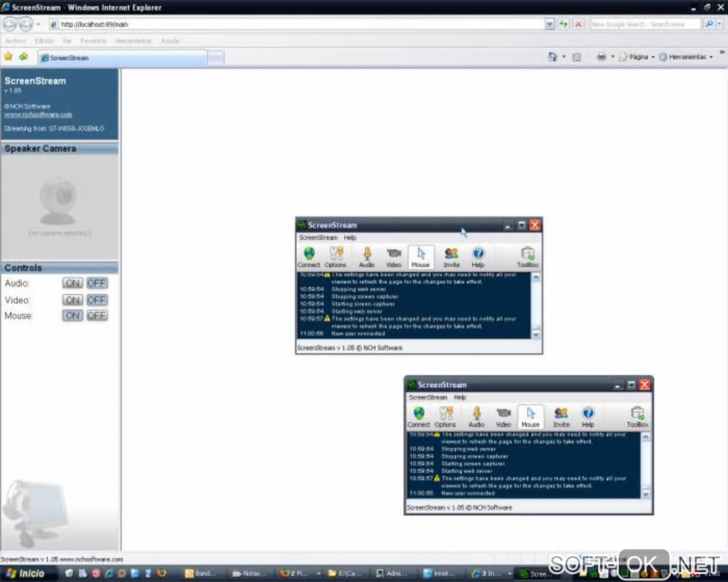Click the browser search box
Screen dimensions: 728x582
coord(645,24)
